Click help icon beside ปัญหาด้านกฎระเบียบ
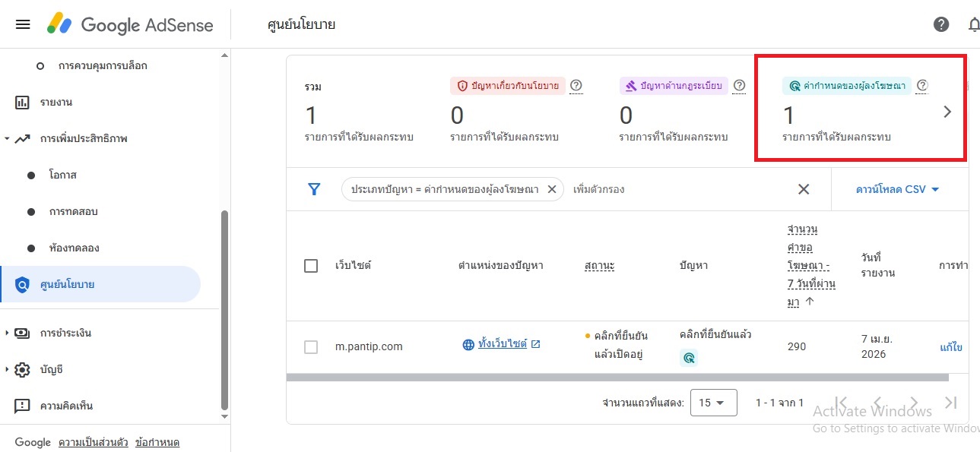This screenshot has height=452, width=980. click(739, 86)
